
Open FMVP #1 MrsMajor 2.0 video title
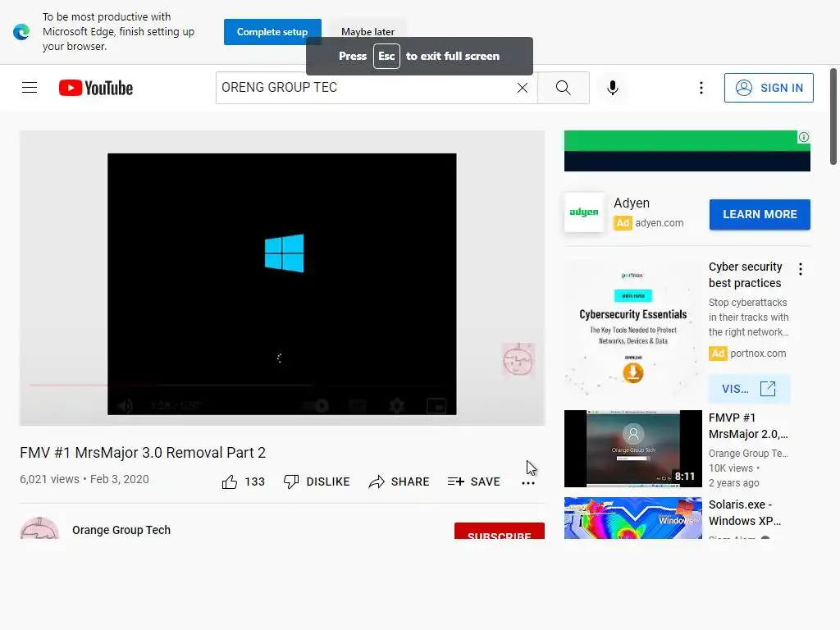[748, 426]
